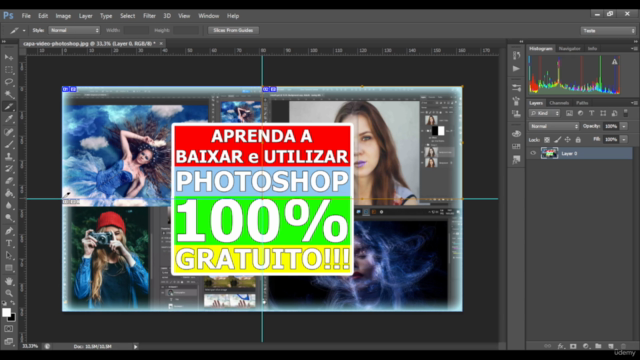Open the Actions panel play icon

pyautogui.click(x=516, y=69)
